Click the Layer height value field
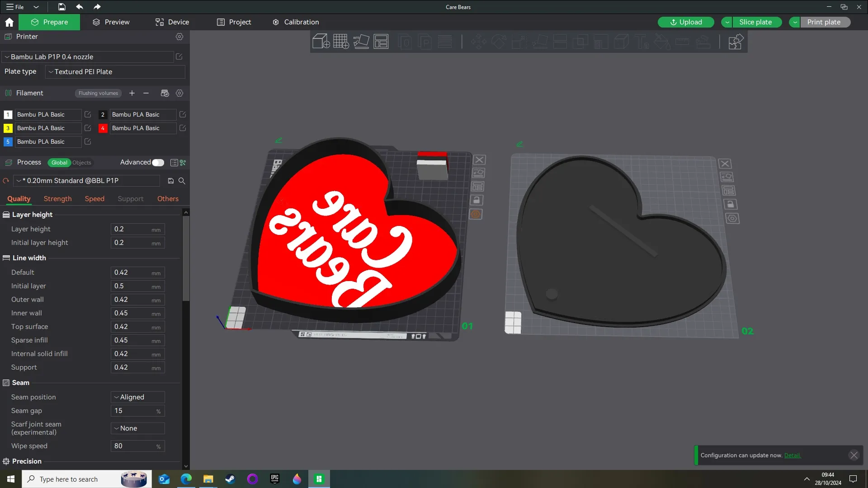Screen dimensions: 868x488 click(138, 229)
